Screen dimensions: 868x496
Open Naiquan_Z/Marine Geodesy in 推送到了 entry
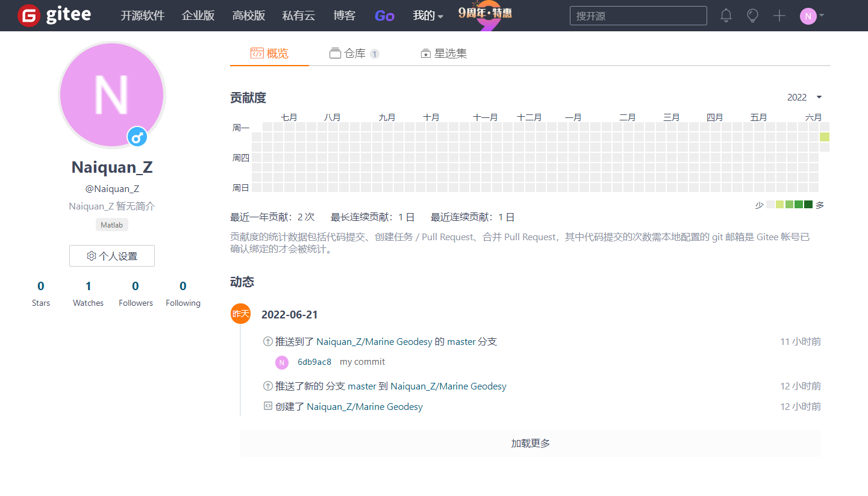pos(374,341)
